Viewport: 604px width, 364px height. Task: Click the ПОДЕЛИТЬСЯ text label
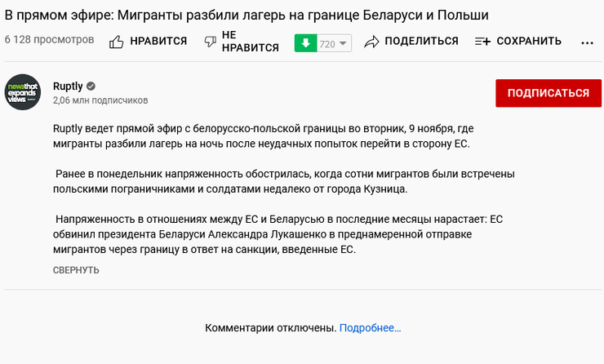click(x=421, y=42)
